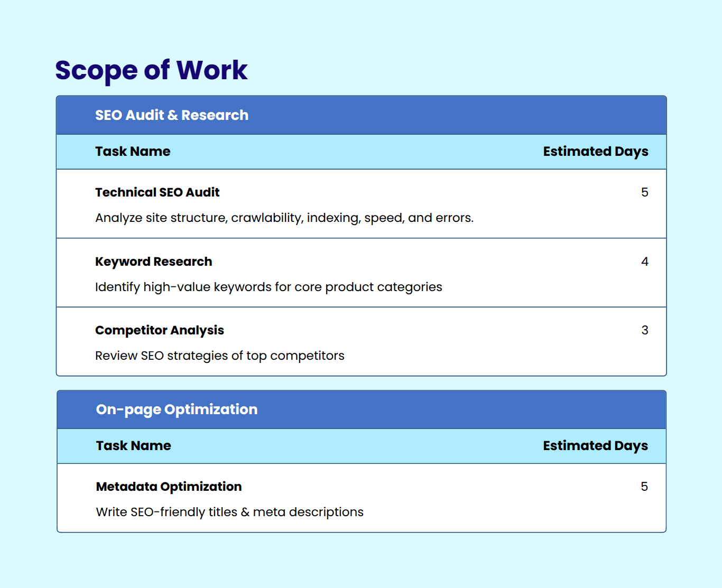Select the estimated days value 3 for Competitor Analysis
Viewport: 722px width, 588px height.
tap(645, 330)
